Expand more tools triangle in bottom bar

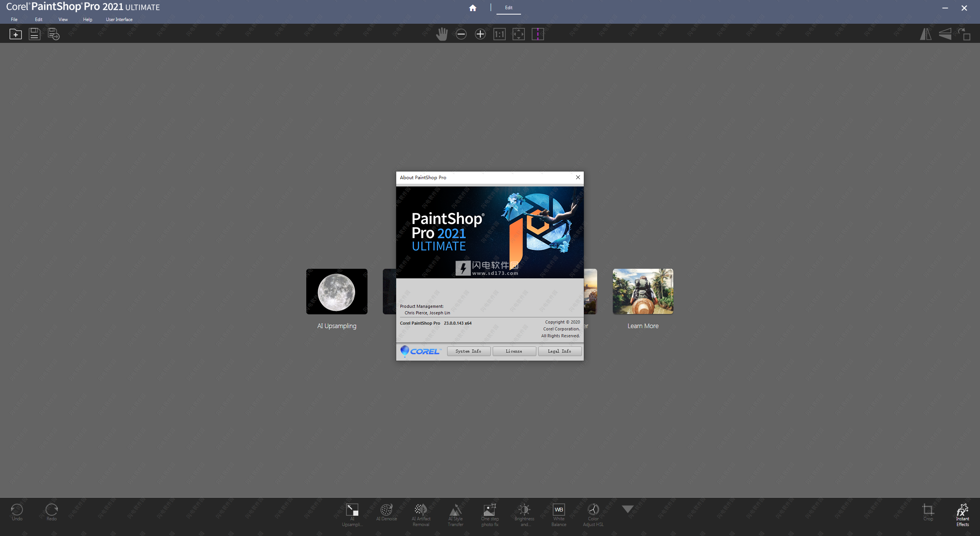coord(627,509)
